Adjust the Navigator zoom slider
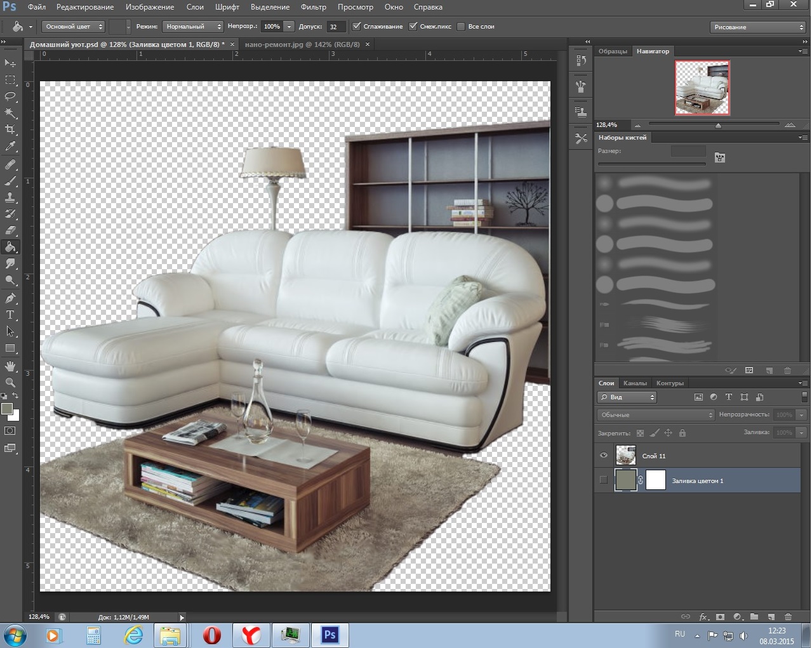Image resolution: width=812 pixels, height=648 pixels. pos(718,125)
